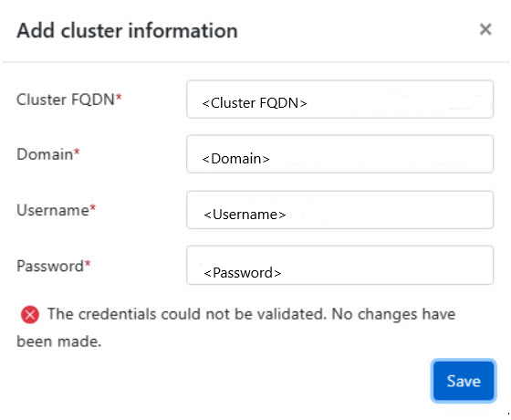The image size is (511, 420).
Task: Save the cluster information
Action: coord(464,381)
